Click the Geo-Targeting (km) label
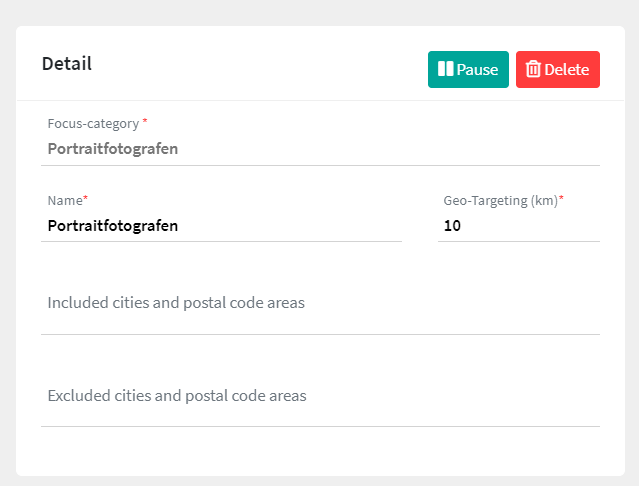Screen dimensions: 639x486 coord(499,200)
